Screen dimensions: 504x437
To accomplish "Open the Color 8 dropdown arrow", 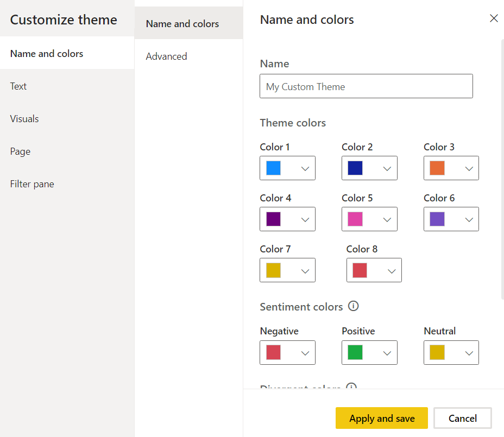I will click(391, 270).
